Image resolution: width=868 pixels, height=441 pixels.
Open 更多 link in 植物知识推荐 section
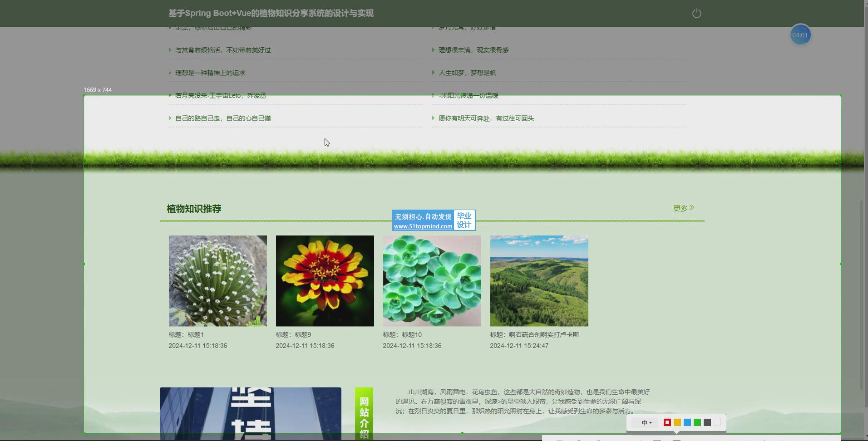coord(683,208)
